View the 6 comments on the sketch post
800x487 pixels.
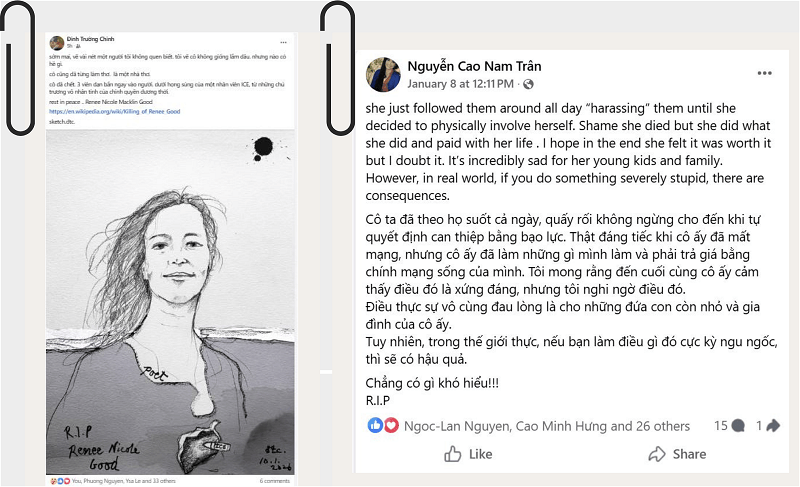click(274, 481)
